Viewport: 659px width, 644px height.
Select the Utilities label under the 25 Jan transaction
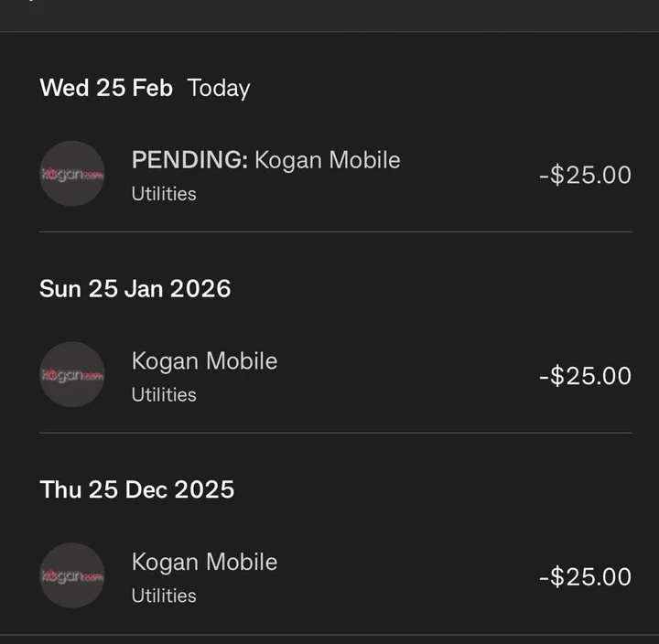point(164,395)
